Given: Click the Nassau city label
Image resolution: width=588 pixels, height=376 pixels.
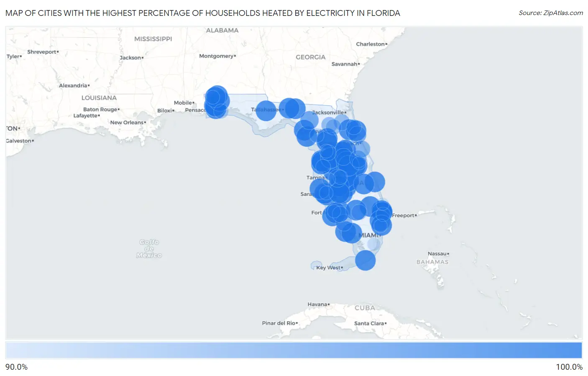Looking at the screenshot, I should pyautogui.click(x=438, y=254).
